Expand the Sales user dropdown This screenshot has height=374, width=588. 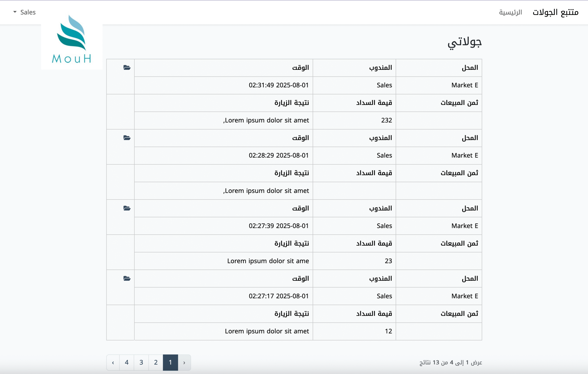[x=28, y=12]
